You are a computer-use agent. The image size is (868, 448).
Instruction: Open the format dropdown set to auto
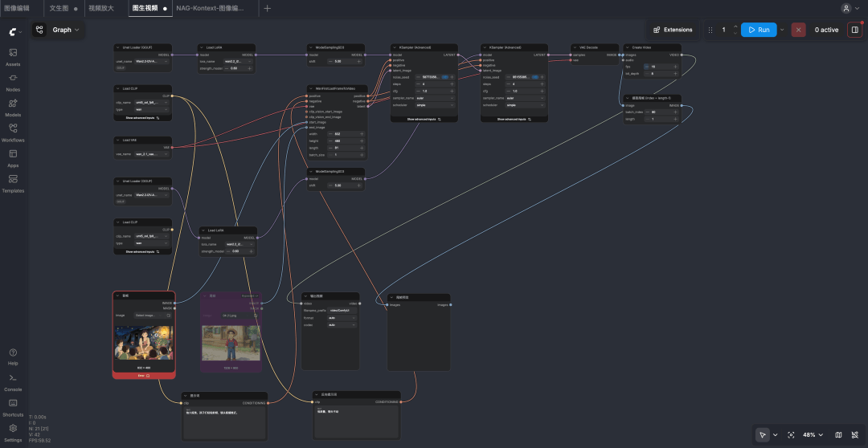coord(342,318)
